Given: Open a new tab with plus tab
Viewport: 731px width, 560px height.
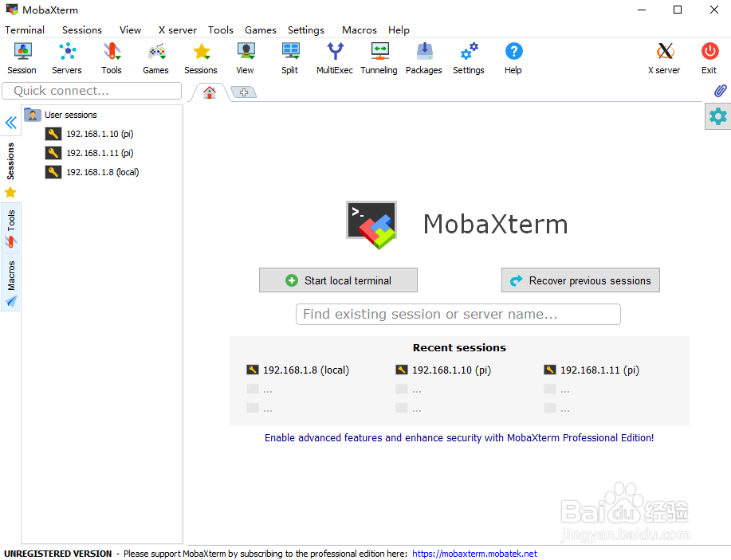Looking at the screenshot, I should (244, 92).
